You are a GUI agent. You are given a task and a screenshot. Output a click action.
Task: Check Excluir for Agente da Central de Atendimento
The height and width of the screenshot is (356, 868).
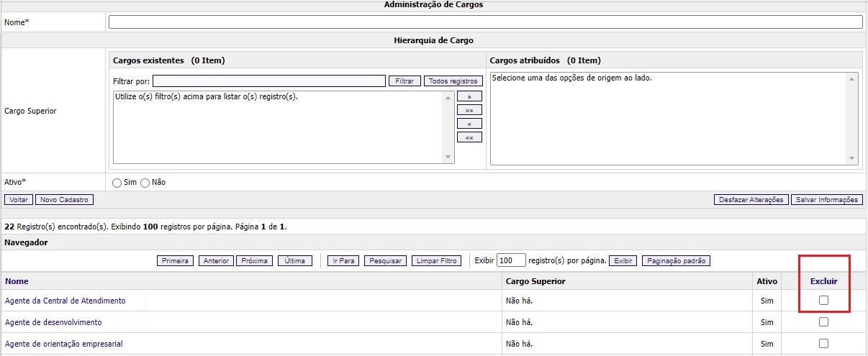[x=823, y=301]
